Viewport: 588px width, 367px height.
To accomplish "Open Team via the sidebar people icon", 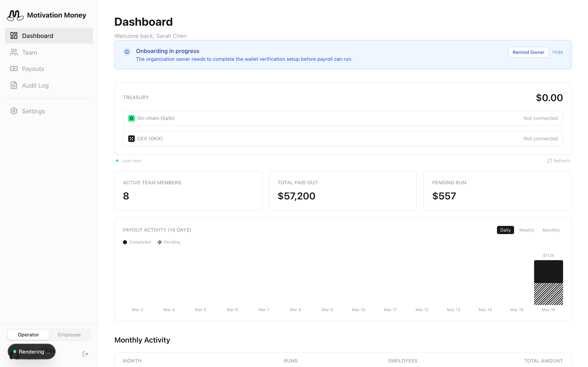I will (14, 52).
